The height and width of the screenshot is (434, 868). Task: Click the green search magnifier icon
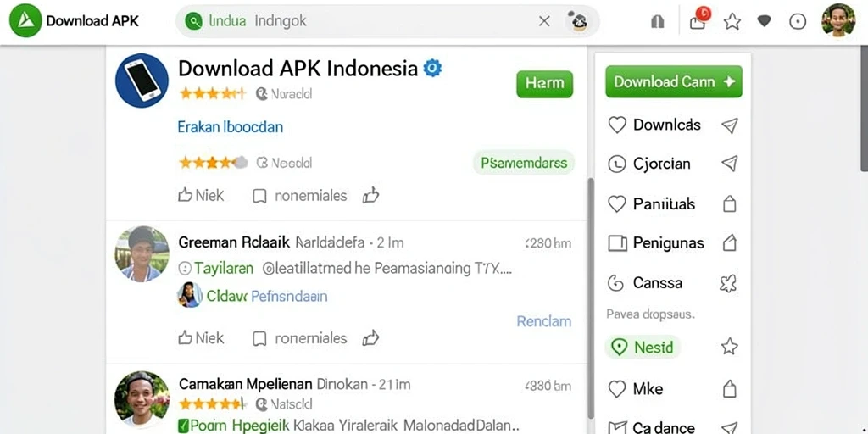(x=193, y=21)
